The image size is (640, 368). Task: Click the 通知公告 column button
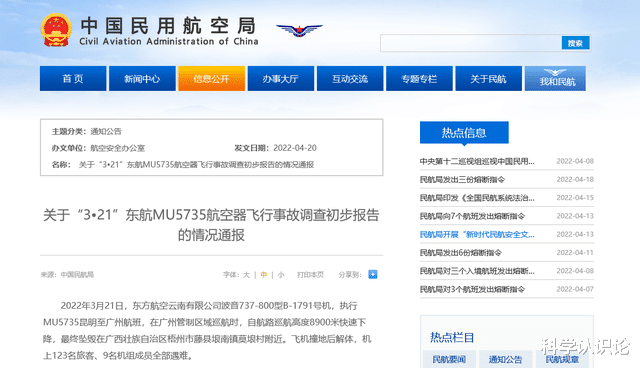point(505,359)
